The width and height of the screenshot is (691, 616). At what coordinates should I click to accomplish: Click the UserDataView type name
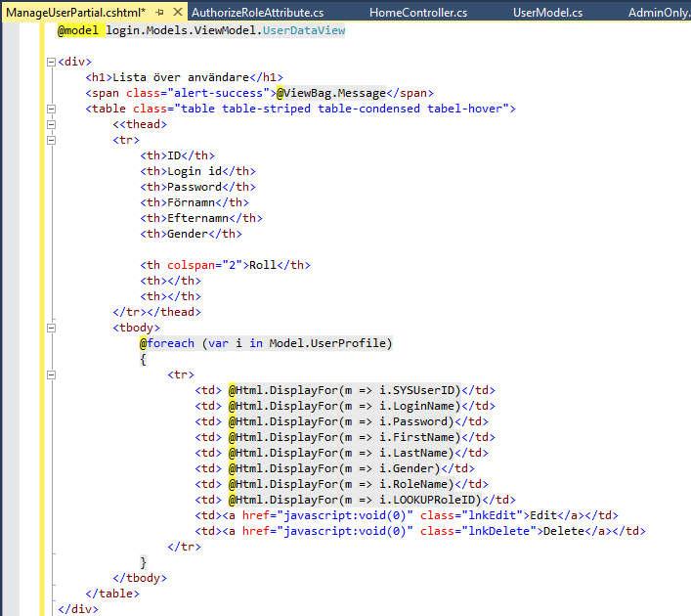click(x=304, y=30)
